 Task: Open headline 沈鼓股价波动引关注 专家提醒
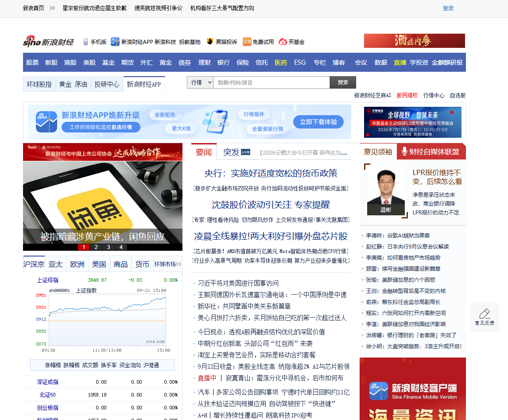tap(271, 205)
